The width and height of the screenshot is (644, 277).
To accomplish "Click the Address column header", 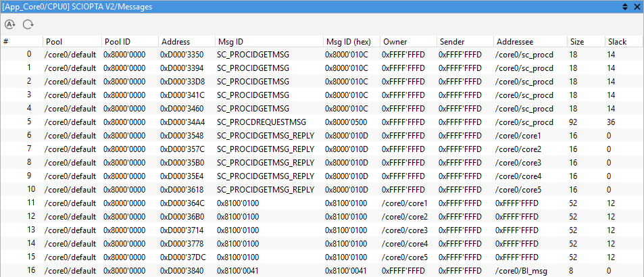I will 175,42.
